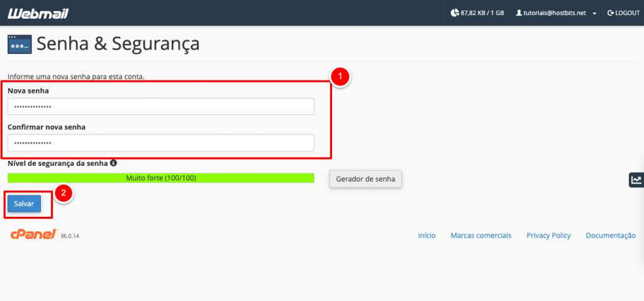
Task: Click the Senha & Segurança heading
Action: [118, 44]
